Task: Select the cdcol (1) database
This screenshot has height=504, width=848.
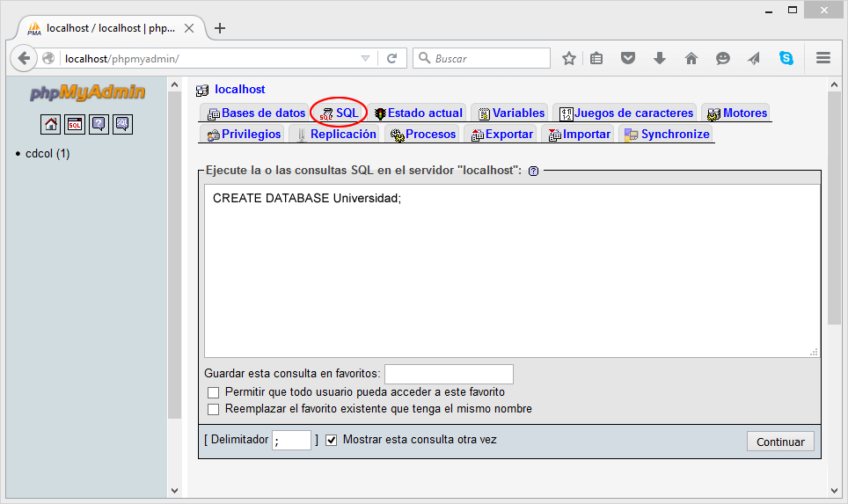Action: click(x=48, y=154)
